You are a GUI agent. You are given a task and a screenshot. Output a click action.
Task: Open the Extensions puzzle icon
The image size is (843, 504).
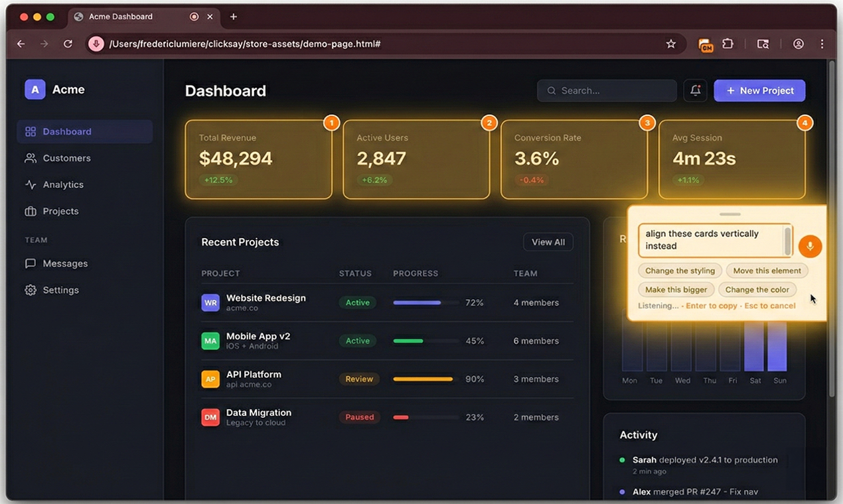coord(728,44)
